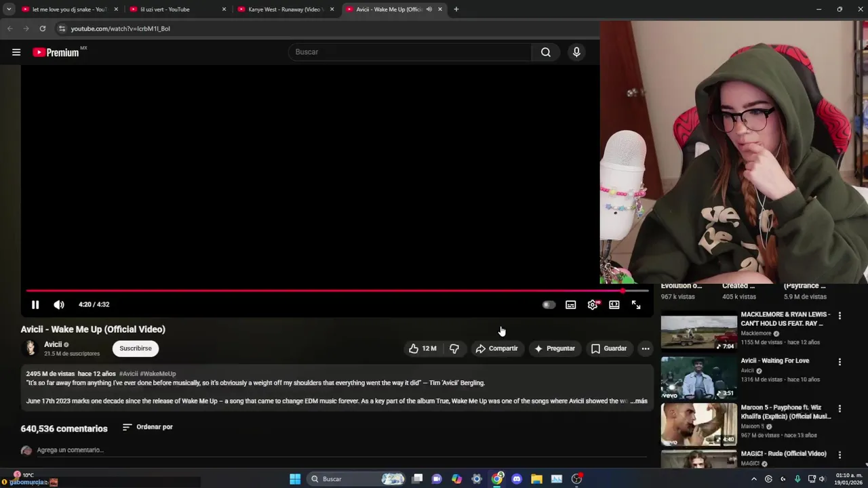Click the YouTube Buscar search box
This screenshot has height=488, width=868.
[x=410, y=52]
